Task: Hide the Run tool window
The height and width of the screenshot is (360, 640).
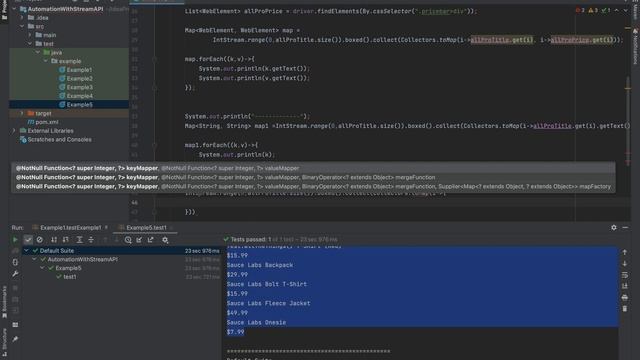Action: [x=625, y=227]
